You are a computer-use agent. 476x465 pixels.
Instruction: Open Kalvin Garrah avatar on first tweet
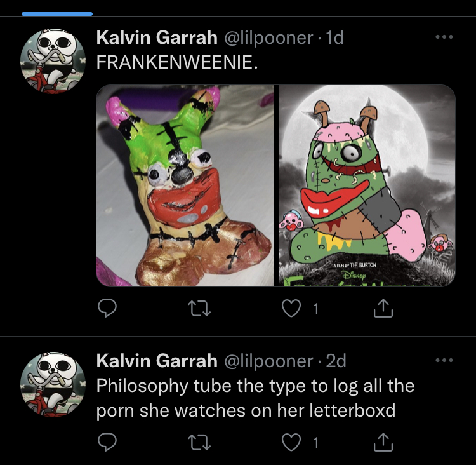[53, 61]
